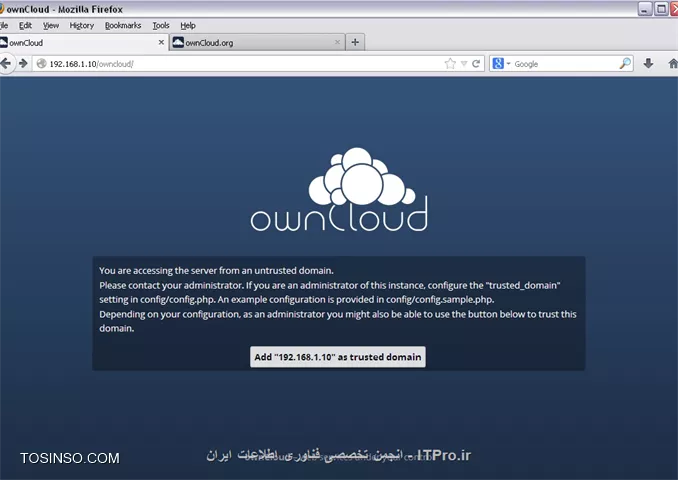
Task: Open the History menu
Action: coord(82,26)
